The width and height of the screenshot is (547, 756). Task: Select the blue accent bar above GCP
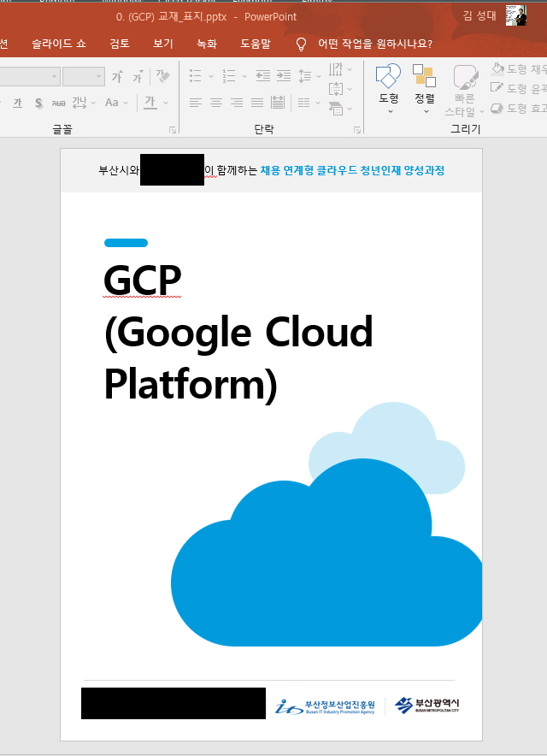click(126, 243)
